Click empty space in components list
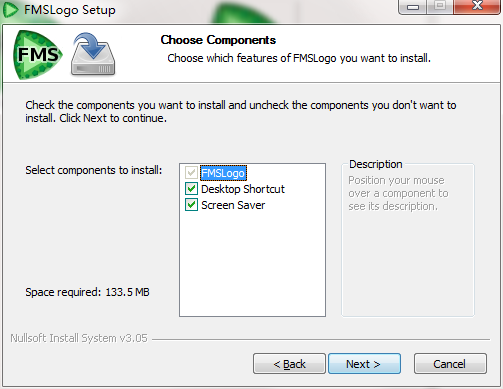This screenshot has width=503, height=389. pyautogui.click(x=252, y=263)
